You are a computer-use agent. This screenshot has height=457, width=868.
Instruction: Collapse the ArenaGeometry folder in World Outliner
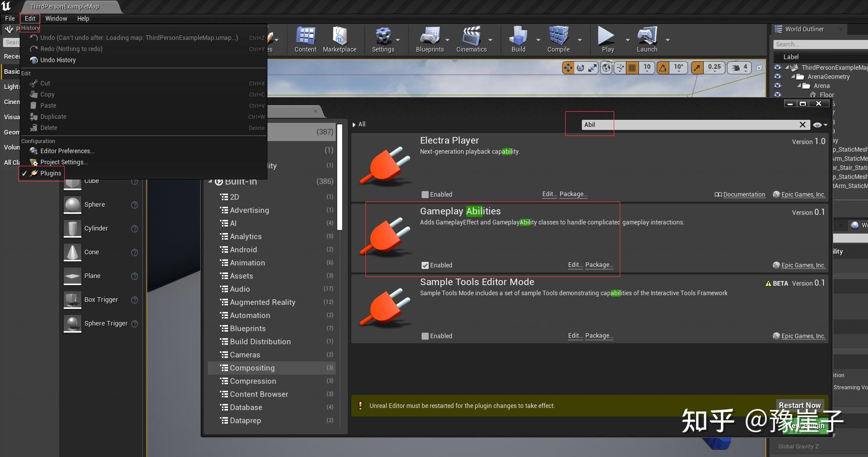pyautogui.click(x=793, y=77)
